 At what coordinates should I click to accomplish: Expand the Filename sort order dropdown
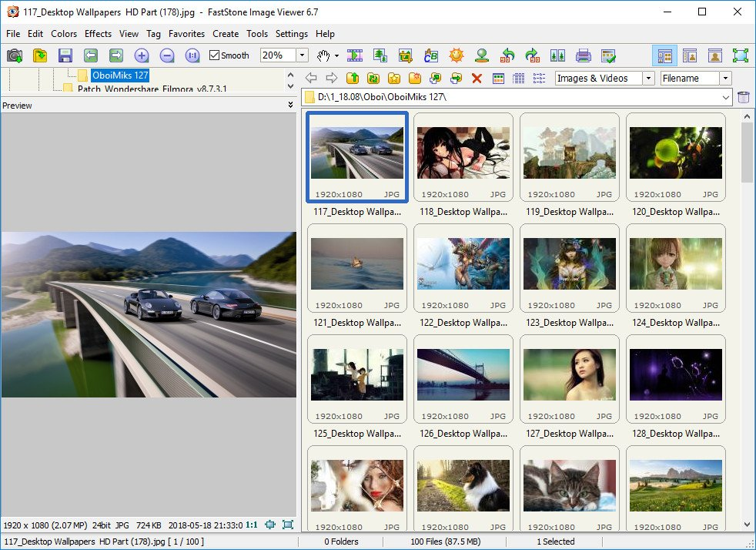coord(724,78)
